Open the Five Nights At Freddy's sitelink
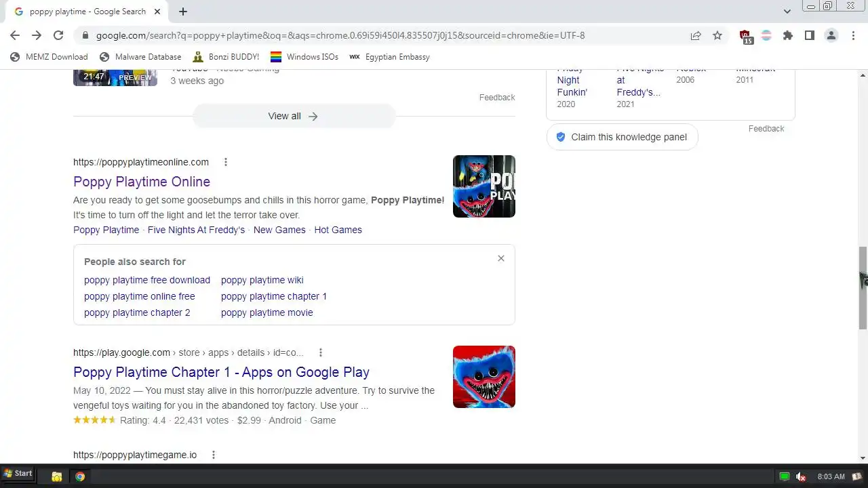The width and height of the screenshot is (868, 488). pos(196,230)
